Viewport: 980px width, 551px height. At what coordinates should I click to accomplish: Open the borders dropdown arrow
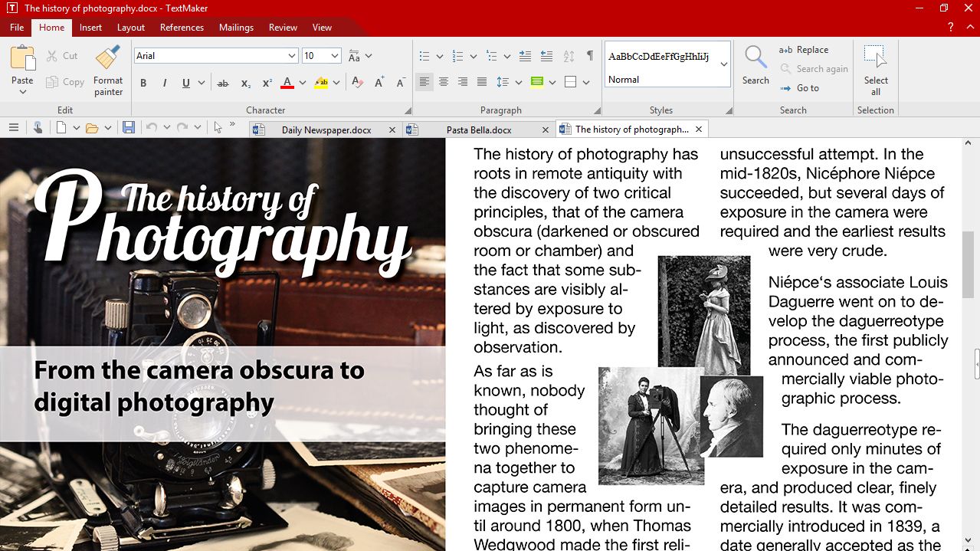point(586,83)
